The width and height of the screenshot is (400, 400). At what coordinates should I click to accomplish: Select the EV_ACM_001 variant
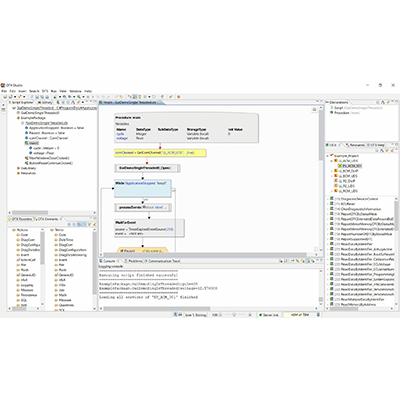[x=349, y=166]
